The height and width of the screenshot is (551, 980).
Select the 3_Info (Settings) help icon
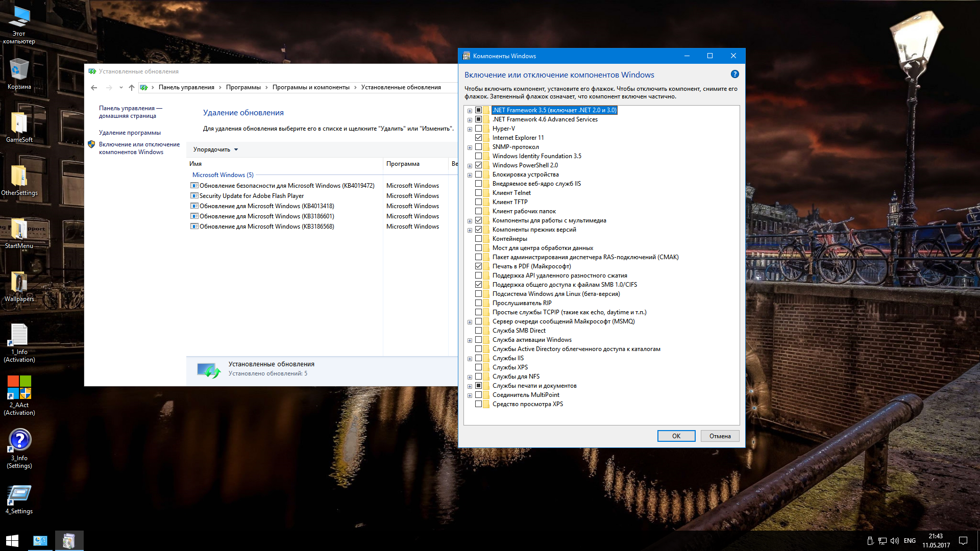pyautogui.click(x=19, y=449)
